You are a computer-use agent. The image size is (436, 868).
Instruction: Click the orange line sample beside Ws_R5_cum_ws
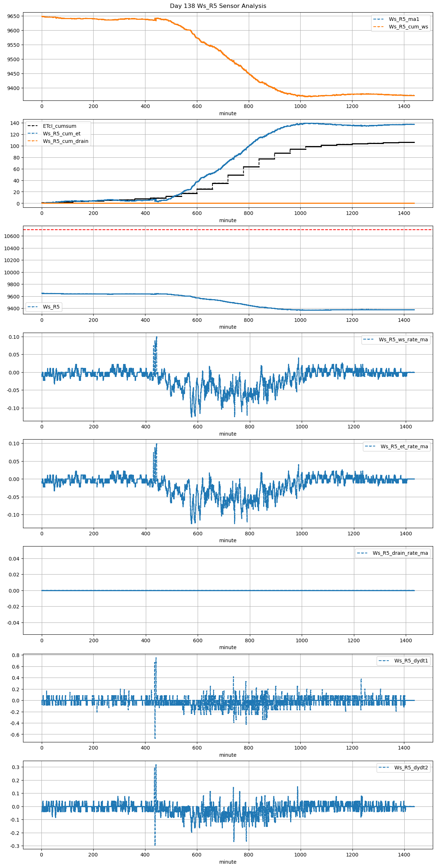point(378,27)
